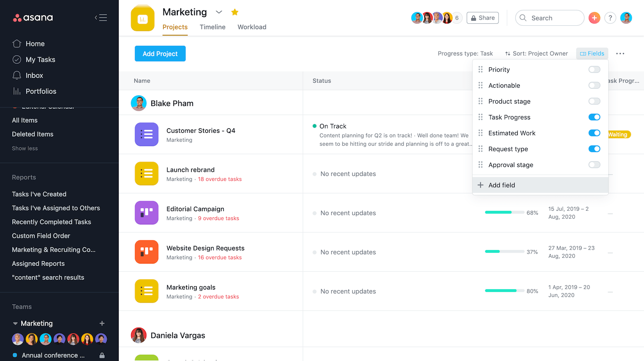This screenshot has height=361, width=644.
Task: Switch to the Projects tab
Action: pyautogui.click(x=175, y=27)
